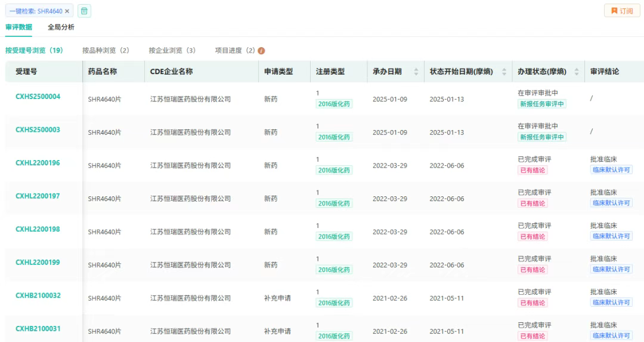
Task: Open the 按企业浏览 (3) view
Action: tap(172, 51)
